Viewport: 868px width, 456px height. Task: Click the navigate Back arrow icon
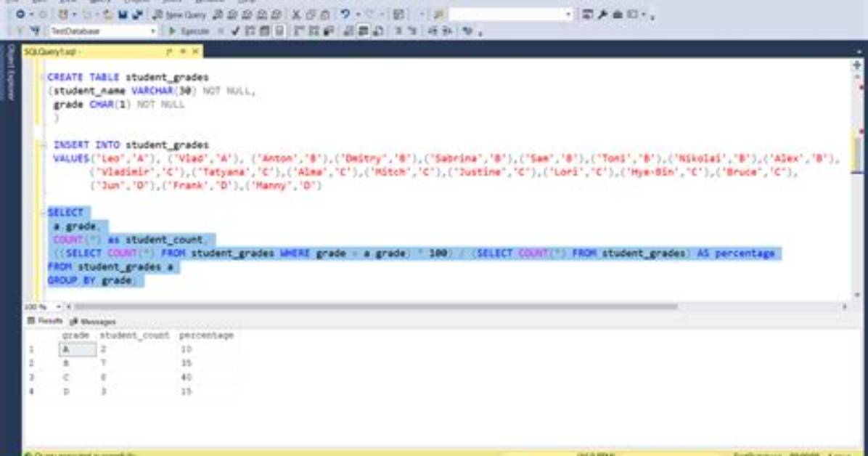(20, 15)
